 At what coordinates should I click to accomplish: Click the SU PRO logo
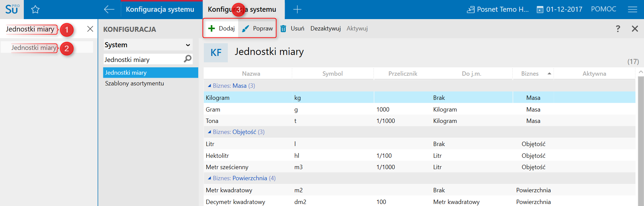(x=12, y=9)
